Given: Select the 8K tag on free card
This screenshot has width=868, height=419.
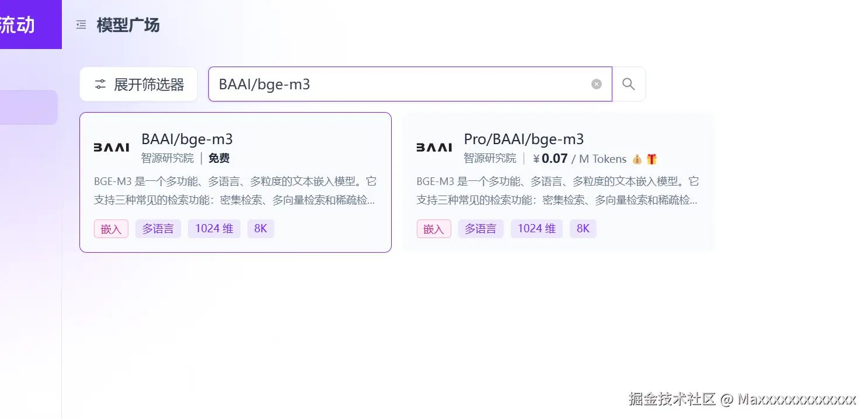Looking at the screenshot, I should [x=261, y=229].
